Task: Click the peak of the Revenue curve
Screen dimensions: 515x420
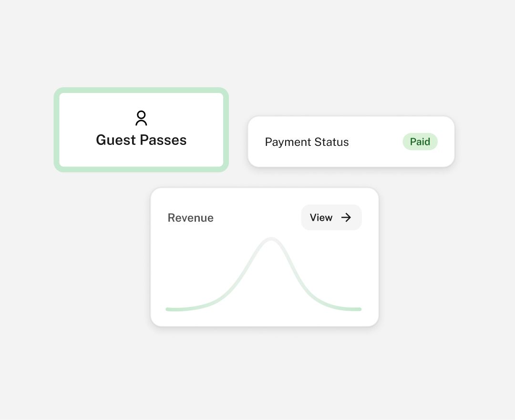Action: point(271,239)
